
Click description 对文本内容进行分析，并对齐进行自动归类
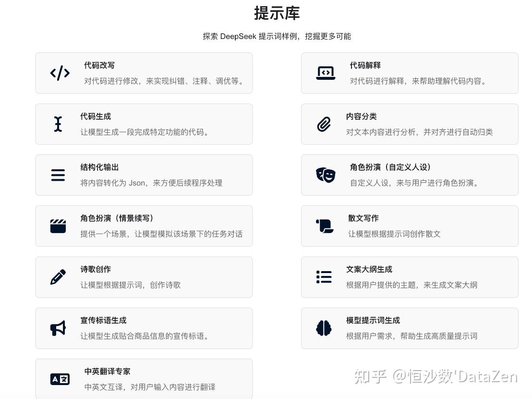point(419,132)
